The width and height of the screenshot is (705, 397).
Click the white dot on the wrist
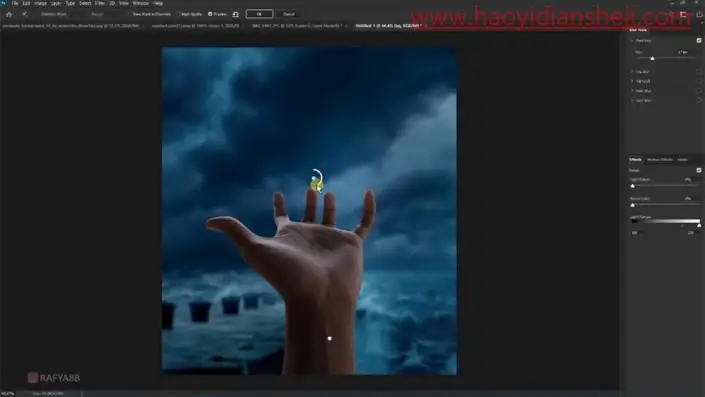[330, 338]
